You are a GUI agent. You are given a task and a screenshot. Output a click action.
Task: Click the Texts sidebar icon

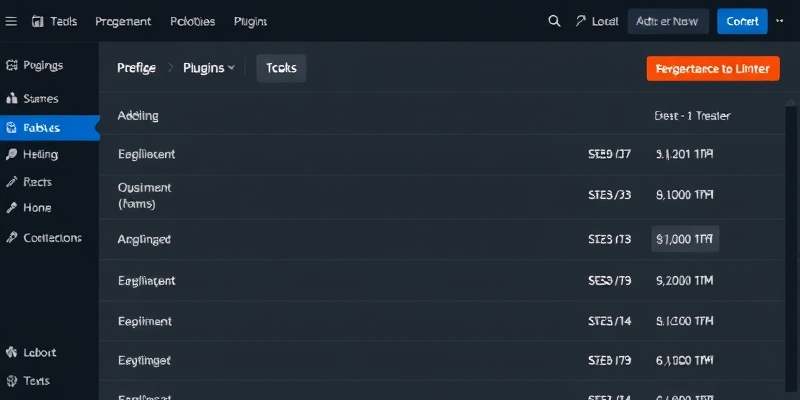(x=11, y=381)
